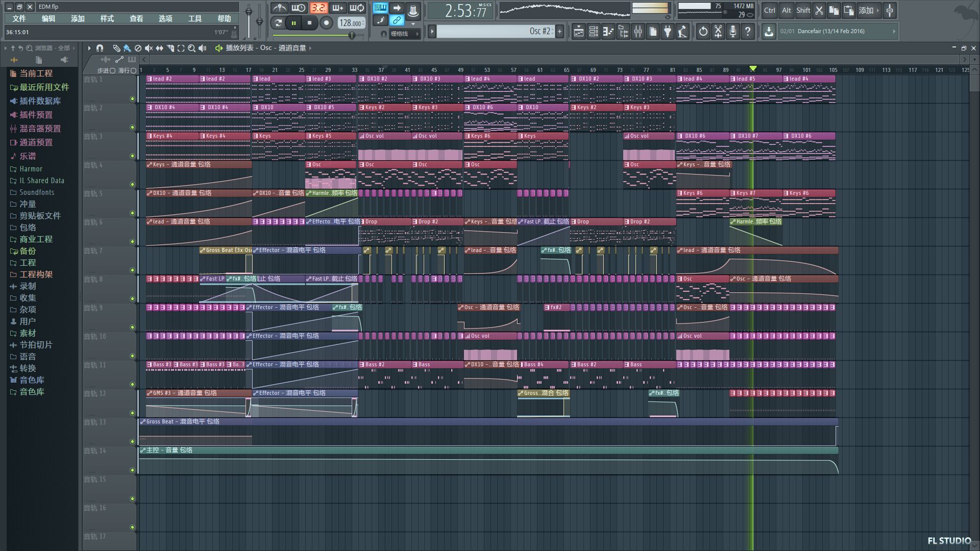Open mixer window icon
This screenshot has width=980, height=551.
pos(638,32)
